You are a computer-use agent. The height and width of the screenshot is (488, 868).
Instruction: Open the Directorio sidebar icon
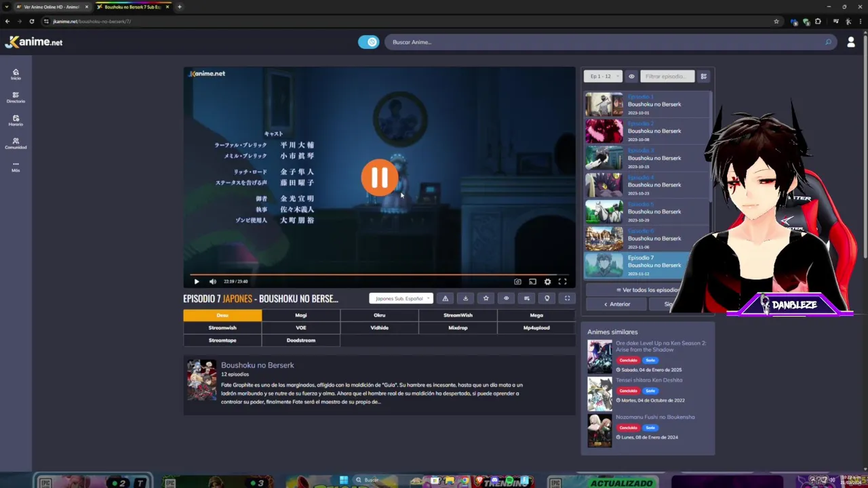click(x=16, y=97)
